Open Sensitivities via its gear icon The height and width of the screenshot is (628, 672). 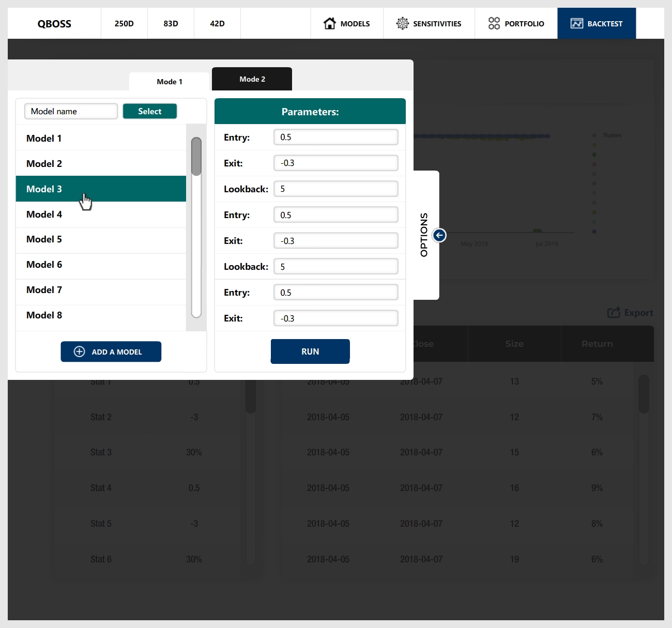click(402, 23)
